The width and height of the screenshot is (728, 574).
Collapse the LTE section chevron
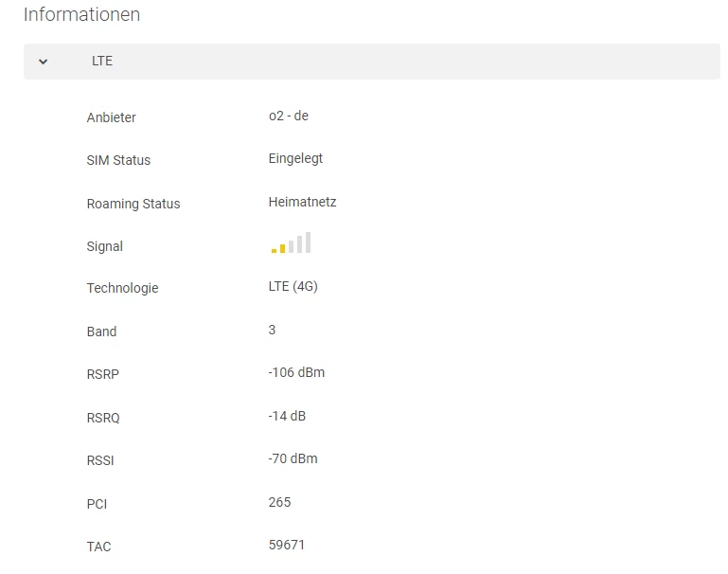tap(44, 62)
